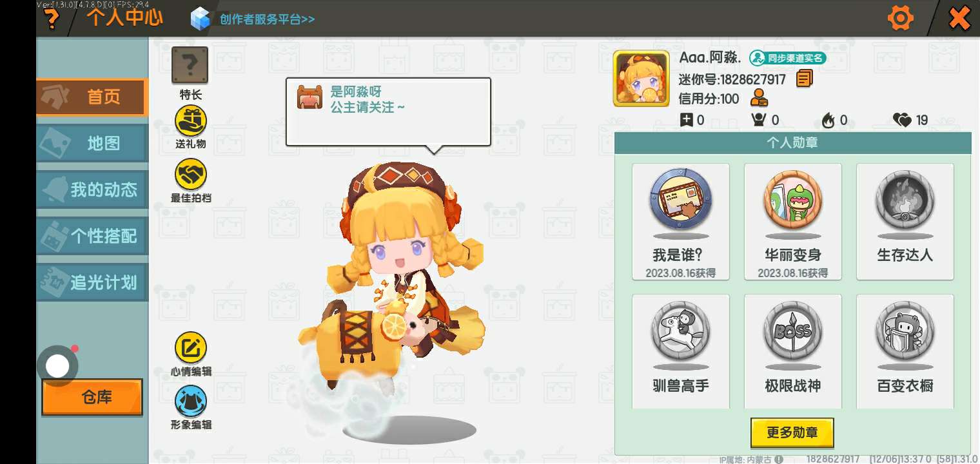
Task: Open the help question mark icon
Action: pyautogui.click(x=50, y=18)
